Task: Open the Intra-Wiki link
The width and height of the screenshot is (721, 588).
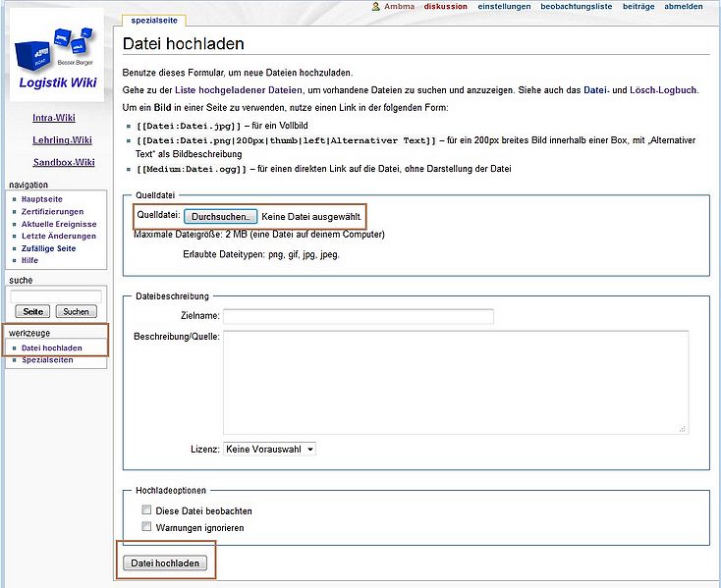Action: point(54,118)
